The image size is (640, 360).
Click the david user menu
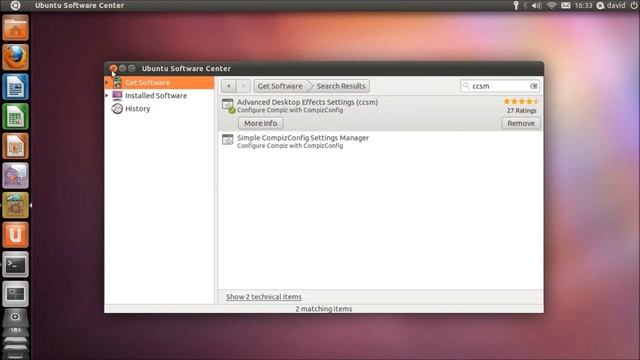tap(611, 5)
